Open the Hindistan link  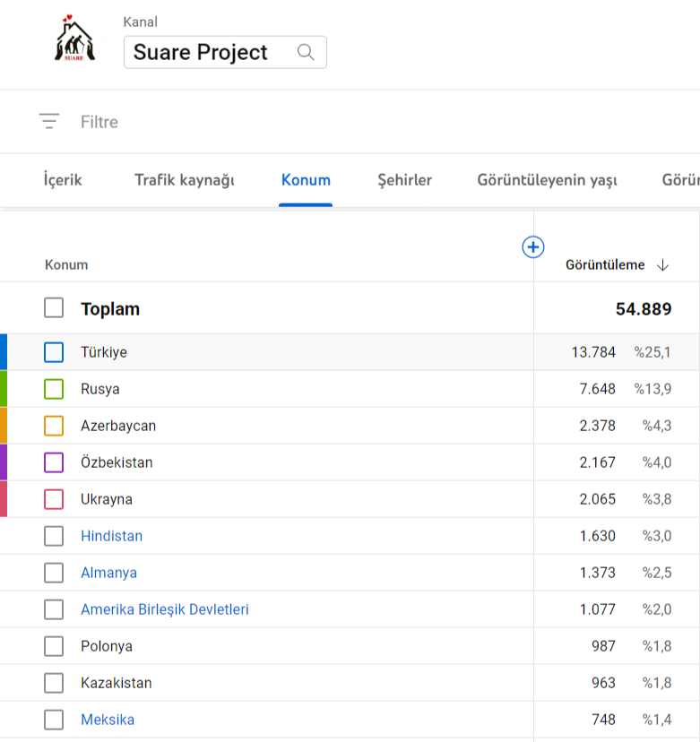coord(112,536)
